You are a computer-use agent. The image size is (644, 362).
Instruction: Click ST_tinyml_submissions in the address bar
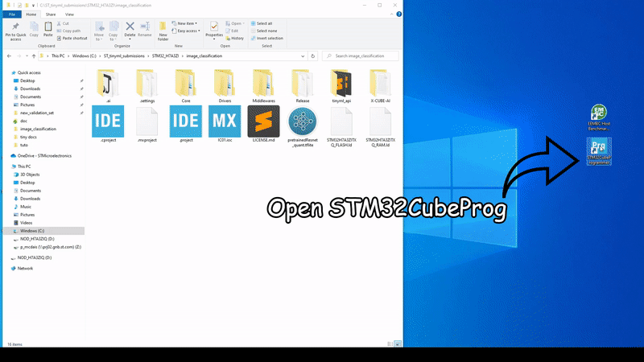[x=124, y=56]
